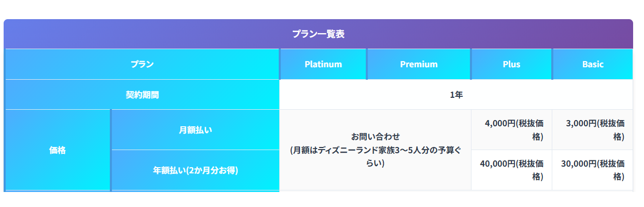
Task: Click the blank area above the plan table
Action: point(321,9)
